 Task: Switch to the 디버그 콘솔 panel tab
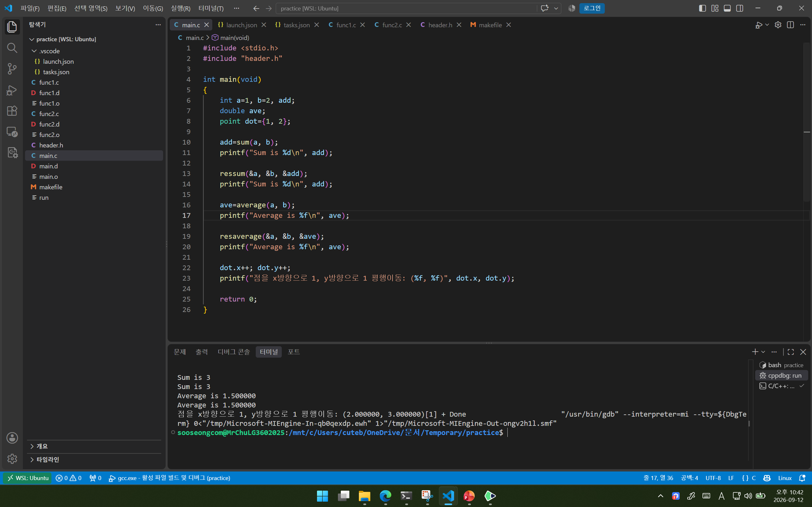[234, 352]
